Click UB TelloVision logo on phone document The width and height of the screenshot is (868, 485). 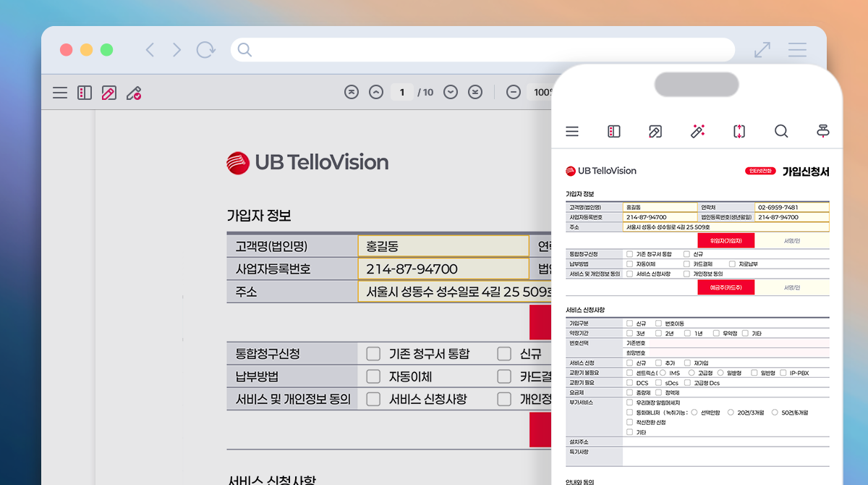coord(601,171)
